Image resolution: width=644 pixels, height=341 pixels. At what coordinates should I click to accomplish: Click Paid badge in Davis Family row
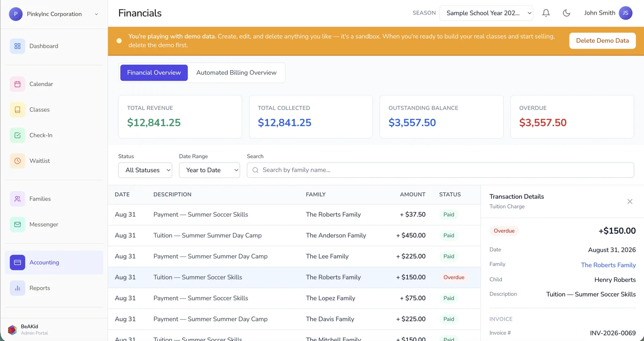pos(448,319)
